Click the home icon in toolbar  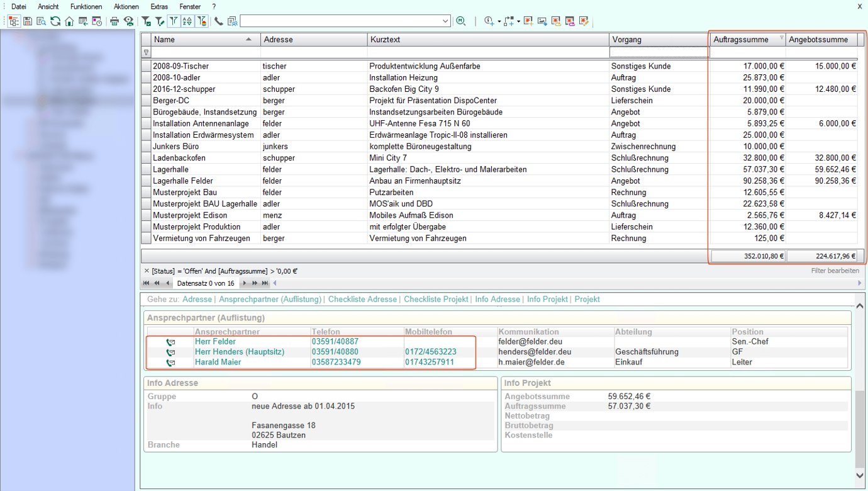[69, 21]
